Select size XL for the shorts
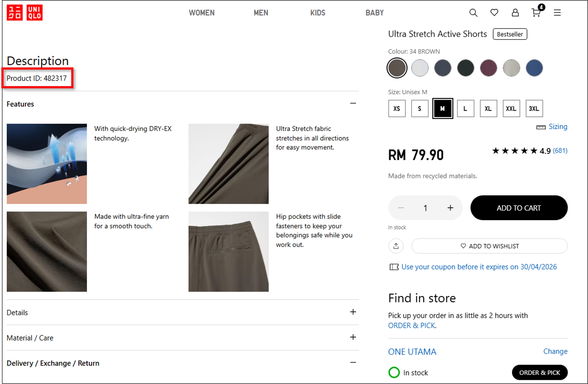This screenshot has height=384, width=588. click(x=488, y=108)
